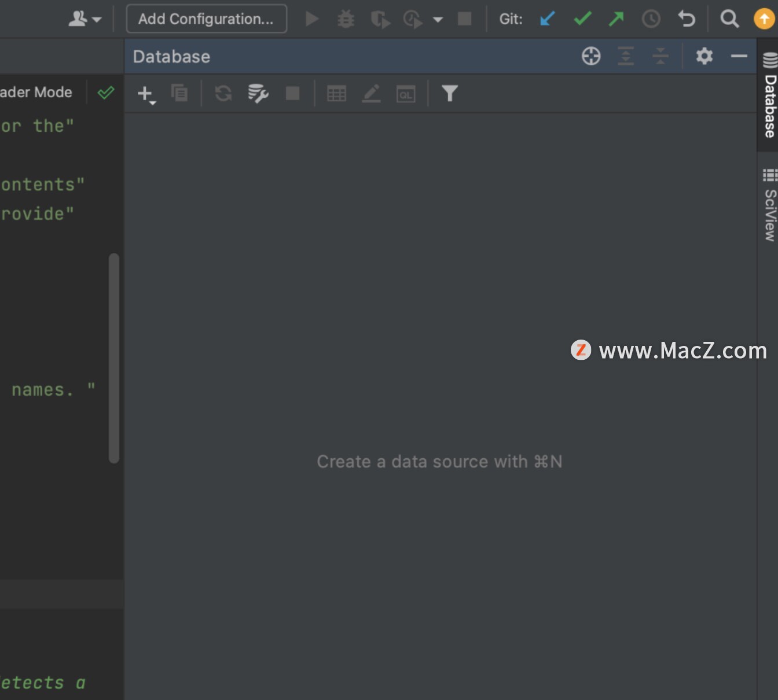Click the Filter funnel icon

tap(450, 93)
